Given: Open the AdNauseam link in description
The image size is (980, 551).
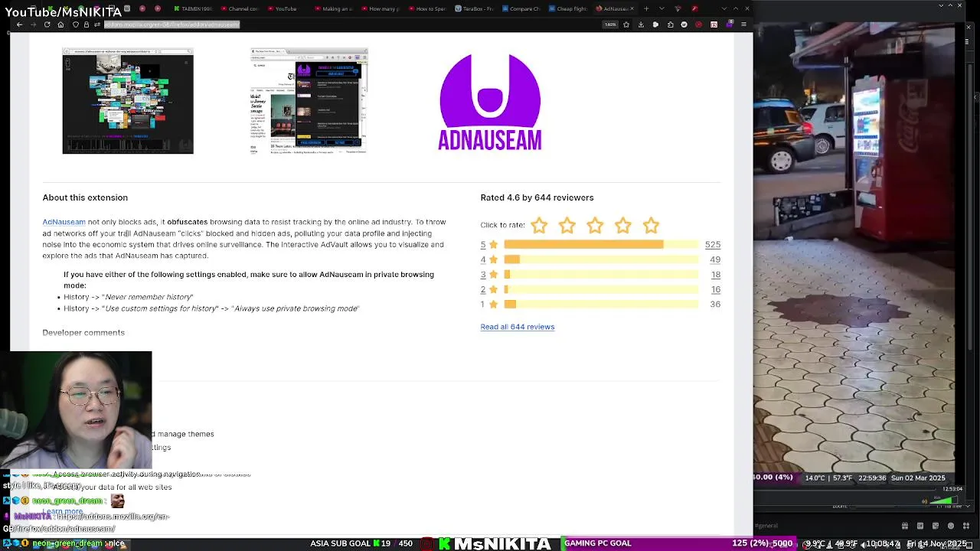Looking at the screenshot, I should (x=64, y=222).
